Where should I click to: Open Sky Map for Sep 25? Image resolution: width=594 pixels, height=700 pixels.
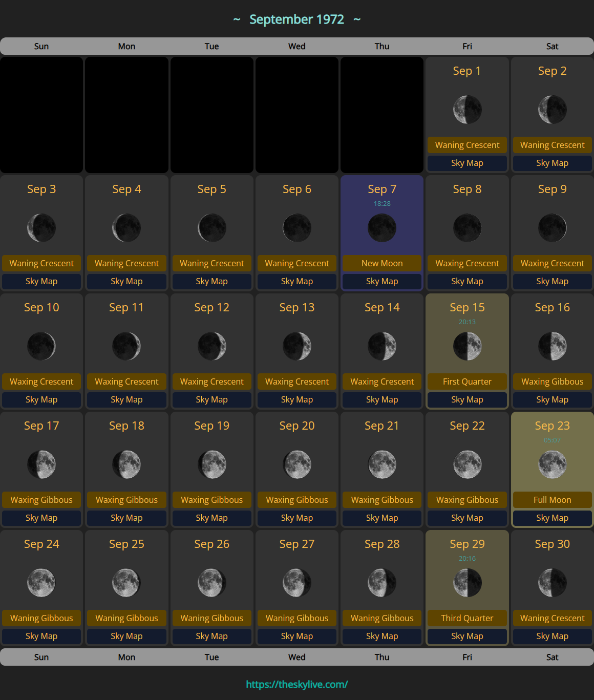[x=126, y=636]
